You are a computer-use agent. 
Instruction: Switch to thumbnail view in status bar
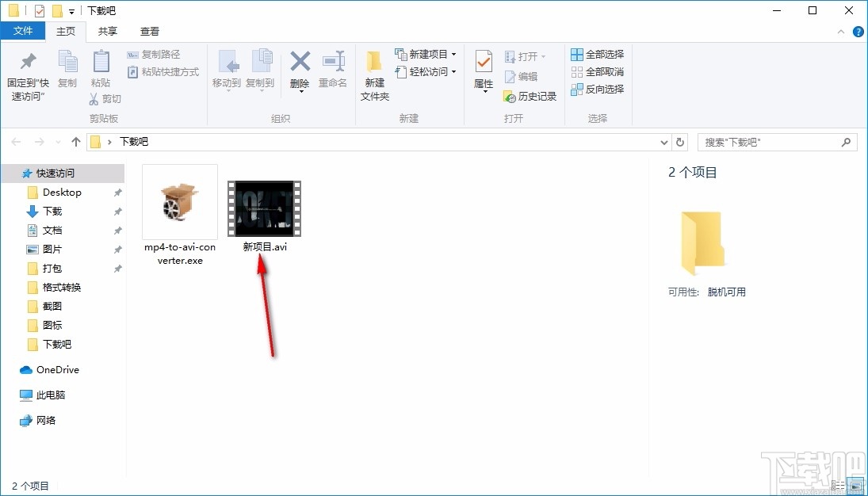(856, 486)
